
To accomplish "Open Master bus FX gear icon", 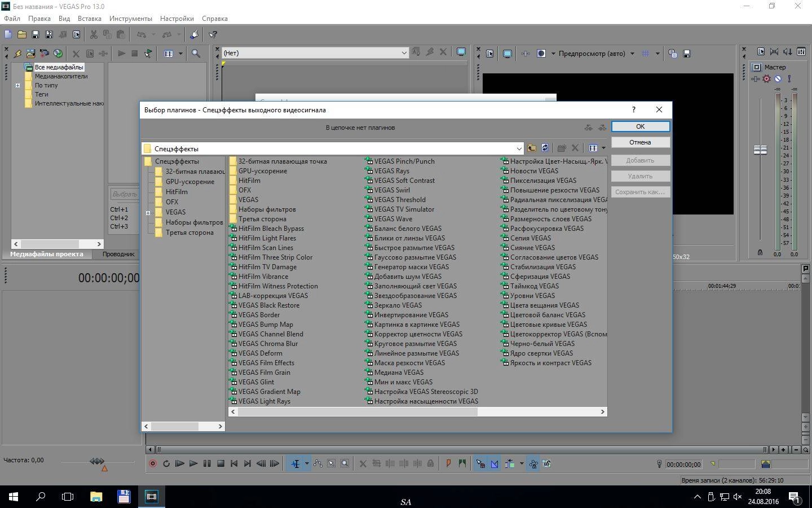I will click(766, 78).
